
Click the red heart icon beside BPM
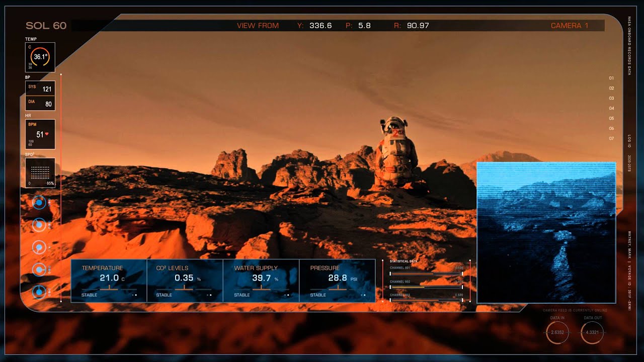(47, 134)
